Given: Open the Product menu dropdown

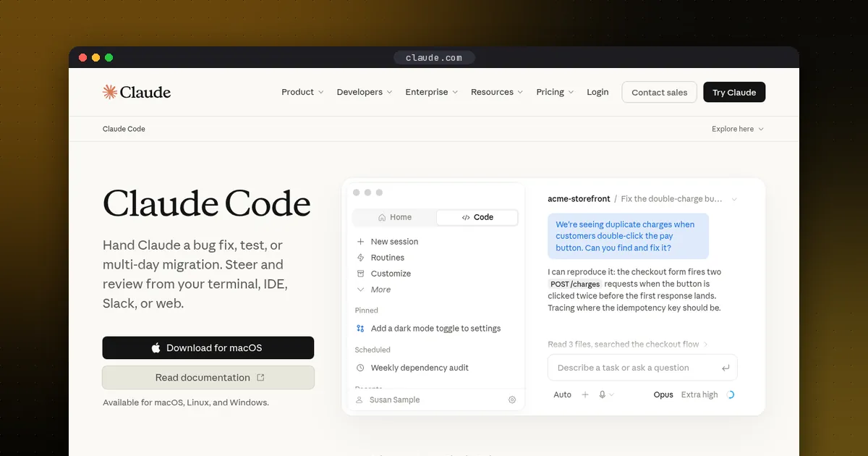Looking at the screenshot, I should coord(302,92).
